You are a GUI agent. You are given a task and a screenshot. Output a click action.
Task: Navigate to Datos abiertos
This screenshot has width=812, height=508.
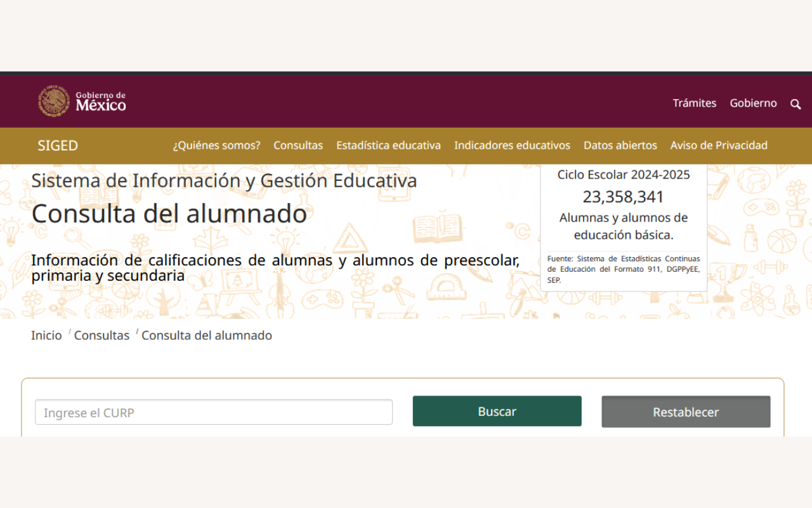click(x=620, y=145)
